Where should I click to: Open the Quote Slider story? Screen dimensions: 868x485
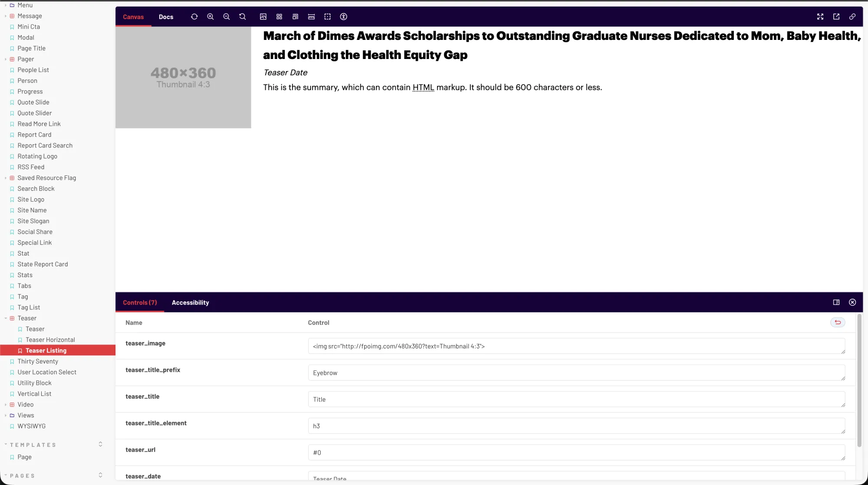coord(35,113)
